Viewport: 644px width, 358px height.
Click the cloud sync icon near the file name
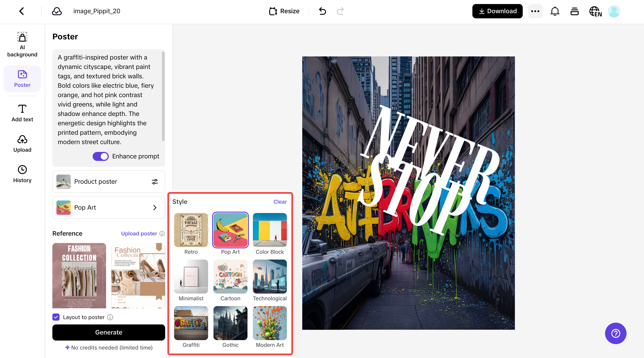click(x=56, y=11)
